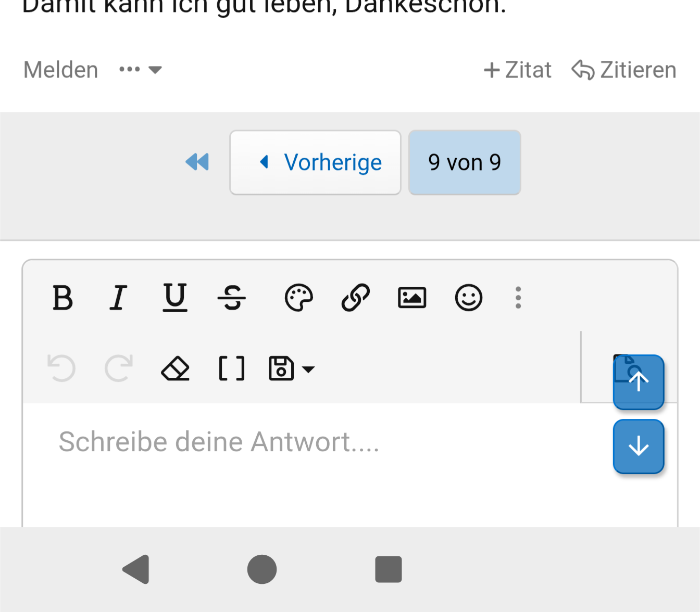The width and height of the screenshot is (700, 612).
Task: Apply strikethrough formatting
Action: [231, 298]
